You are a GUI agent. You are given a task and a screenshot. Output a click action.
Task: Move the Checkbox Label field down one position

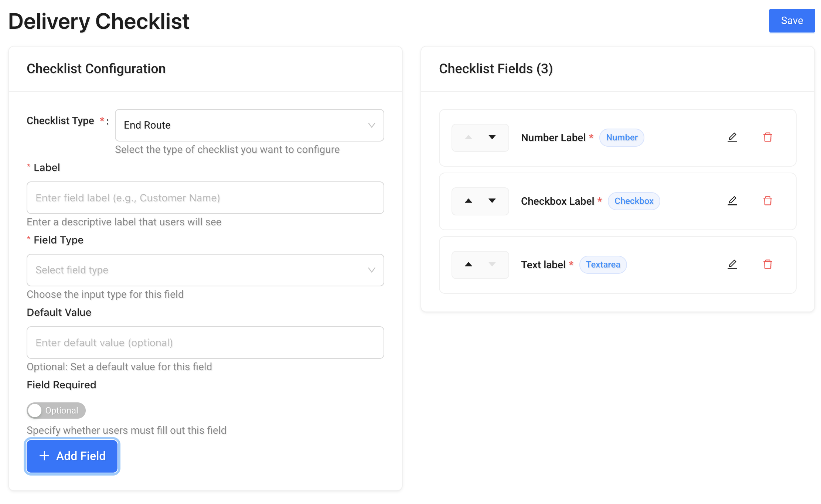tap(492, 201)
